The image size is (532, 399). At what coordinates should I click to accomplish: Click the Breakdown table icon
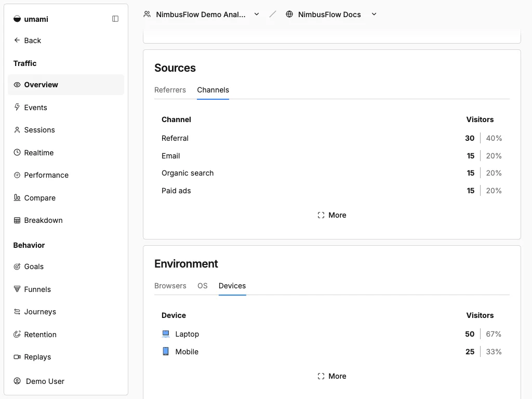pos(17,220)
